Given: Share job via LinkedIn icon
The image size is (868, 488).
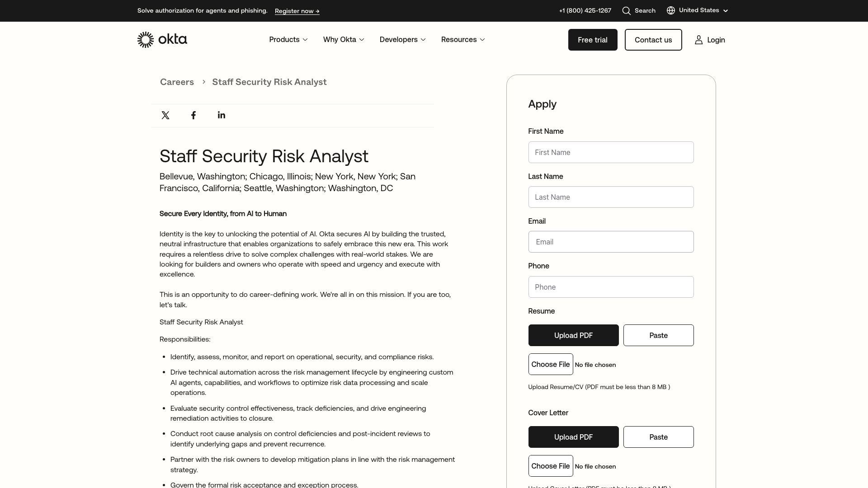Looking at the screenshot, I should 222,115.
